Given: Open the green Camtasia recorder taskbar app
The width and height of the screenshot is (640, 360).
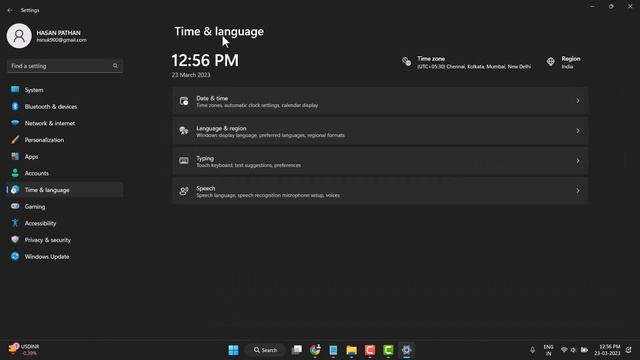Looking at the screenshot, I should click(x=388, y=350).
